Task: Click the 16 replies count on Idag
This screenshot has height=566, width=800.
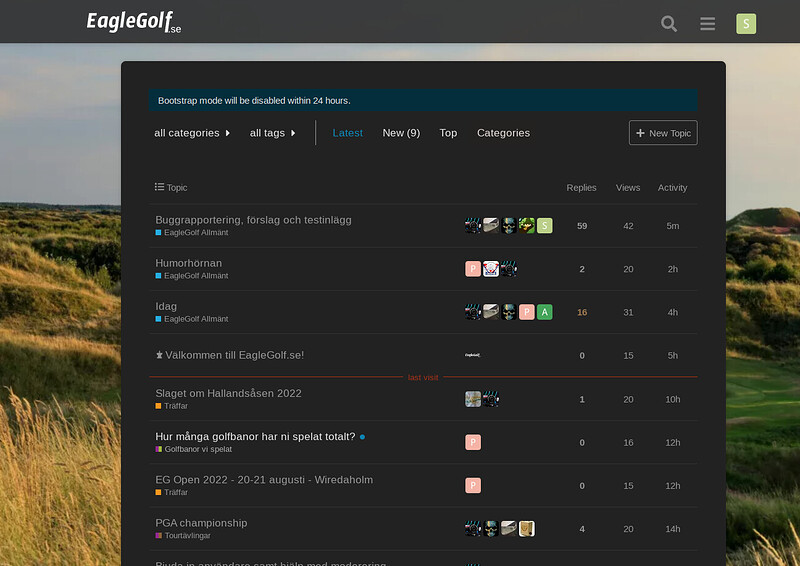Action: coord(582,312)
